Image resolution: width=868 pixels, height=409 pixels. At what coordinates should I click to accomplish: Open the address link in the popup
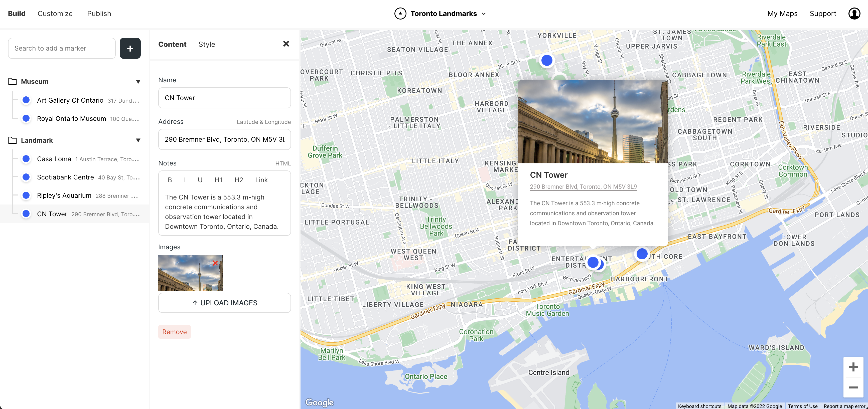pos(583,187)
